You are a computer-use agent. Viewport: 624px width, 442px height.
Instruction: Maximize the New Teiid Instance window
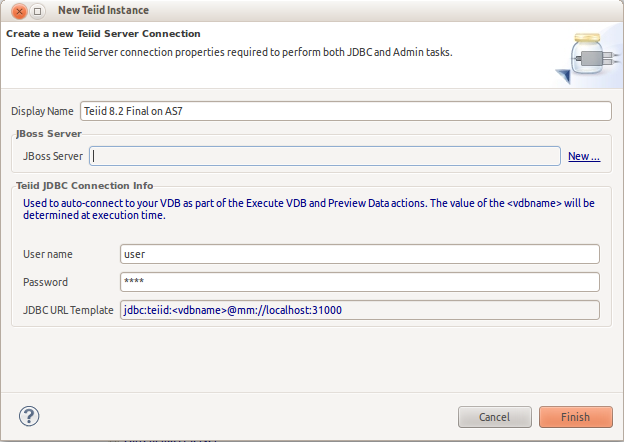coord(37,10)
